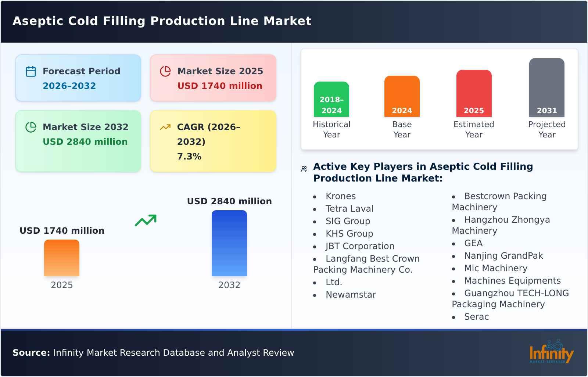Select the Serac key player entry
Viewport: 588px width, 377px height.
pos(476,316)
